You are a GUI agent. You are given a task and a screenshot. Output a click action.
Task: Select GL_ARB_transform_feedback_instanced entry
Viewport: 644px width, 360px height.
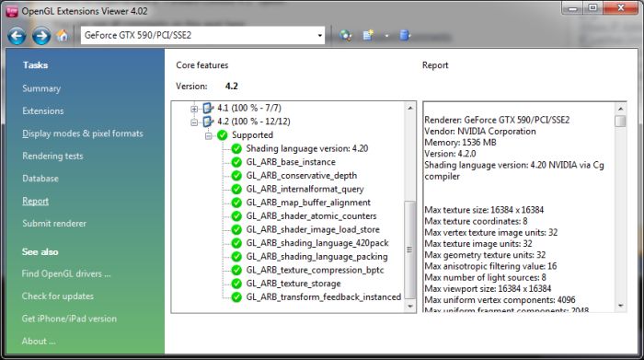pyautogui.click(x=324, y=297)
